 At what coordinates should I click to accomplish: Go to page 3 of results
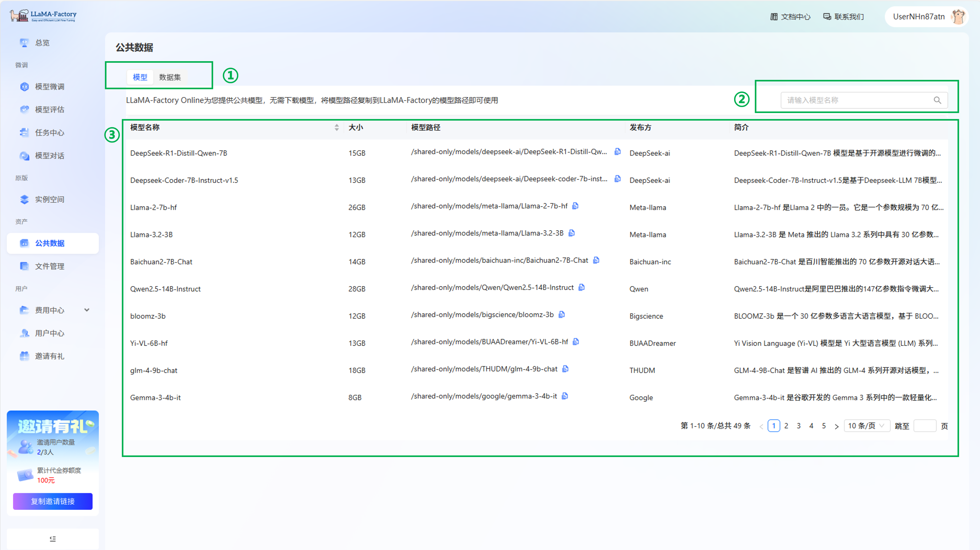pos(798,426)
